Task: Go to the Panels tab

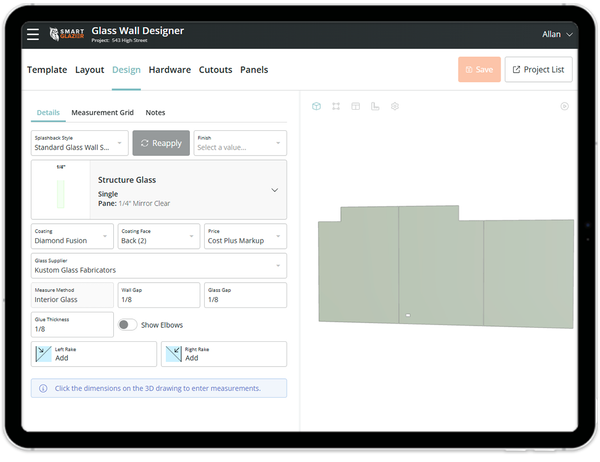Action: point(254,70)
